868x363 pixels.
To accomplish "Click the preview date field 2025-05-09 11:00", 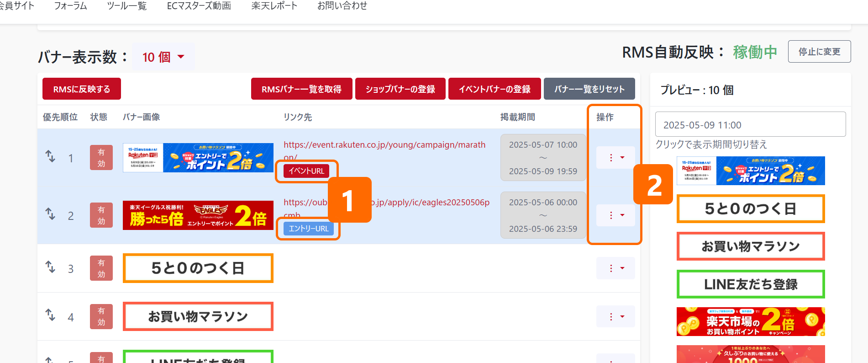I will pyautogui.click(x=751, y=124).
